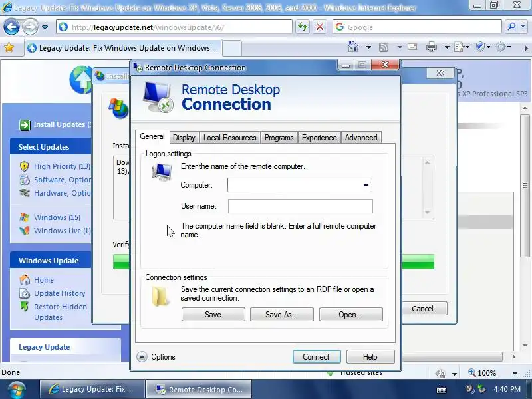The image size is (532, 399).
Task: Open the Print dropdown arrow
Action: [x=447, y=47]
